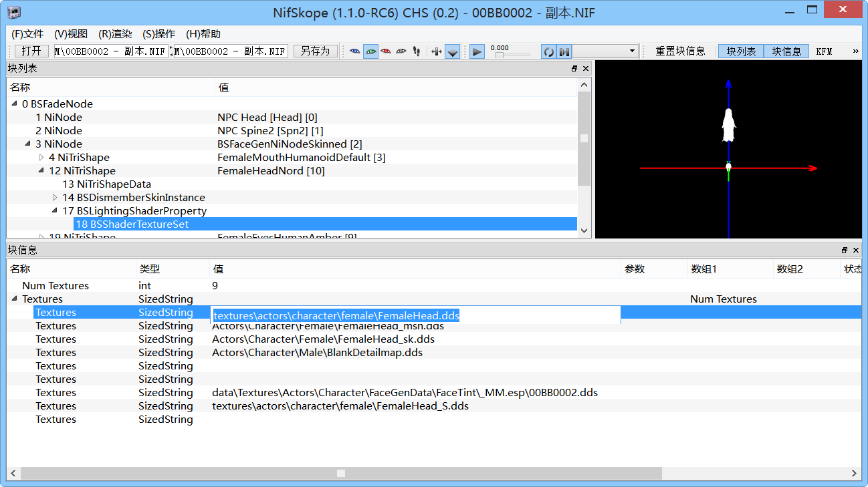Activate Walk mode (footprints icon)
Screen dimensions: 868x487
point(417,51)
